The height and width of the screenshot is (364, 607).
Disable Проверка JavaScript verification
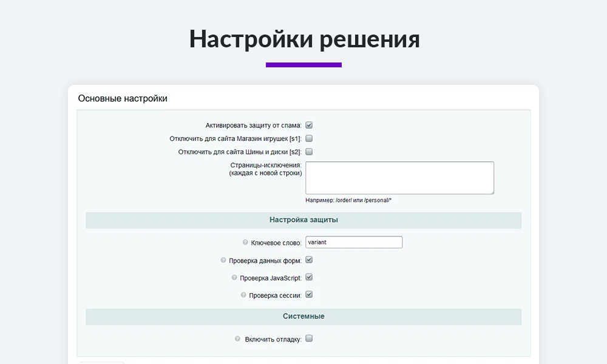tap(309, 277)
